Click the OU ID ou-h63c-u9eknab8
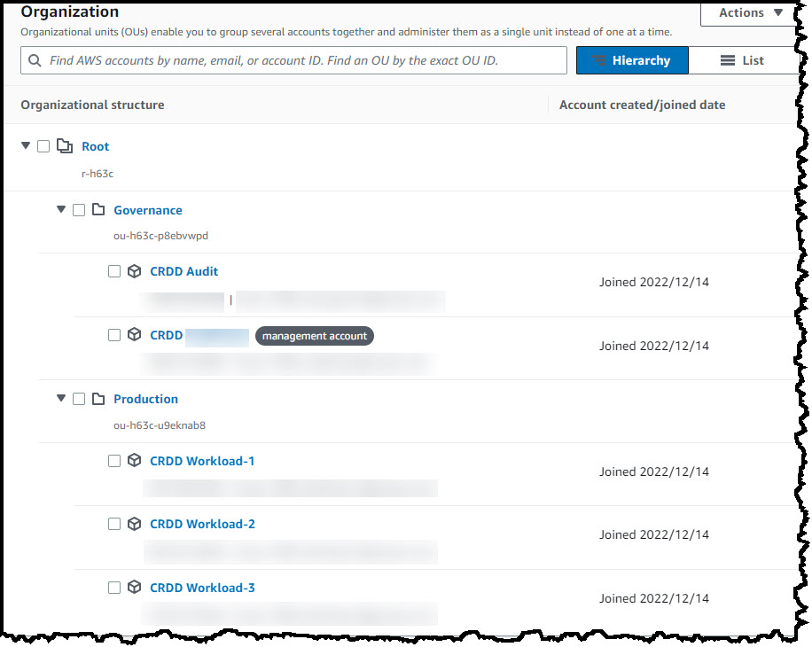The width and height of the screenshot is (812, 647). tap(160, 425)
